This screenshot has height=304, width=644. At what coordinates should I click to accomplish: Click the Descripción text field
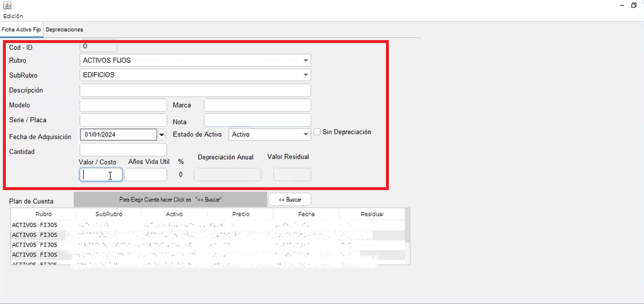click(195, 90)
